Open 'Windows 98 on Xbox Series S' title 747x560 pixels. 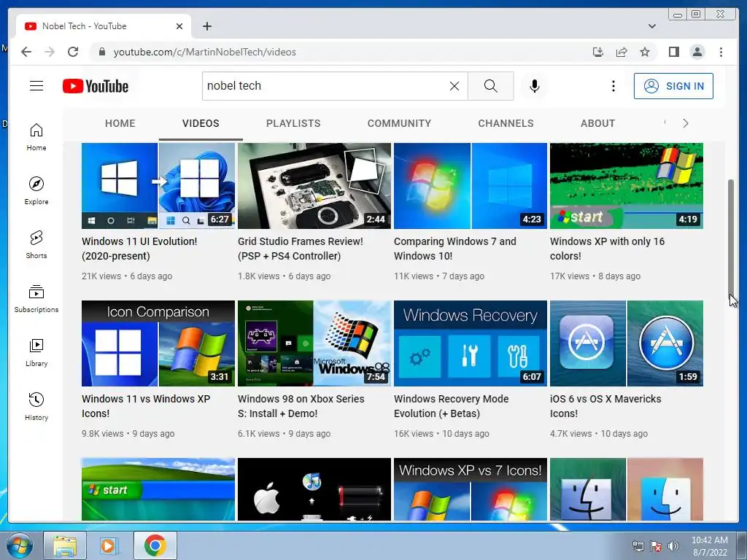[x=301, y=406]
